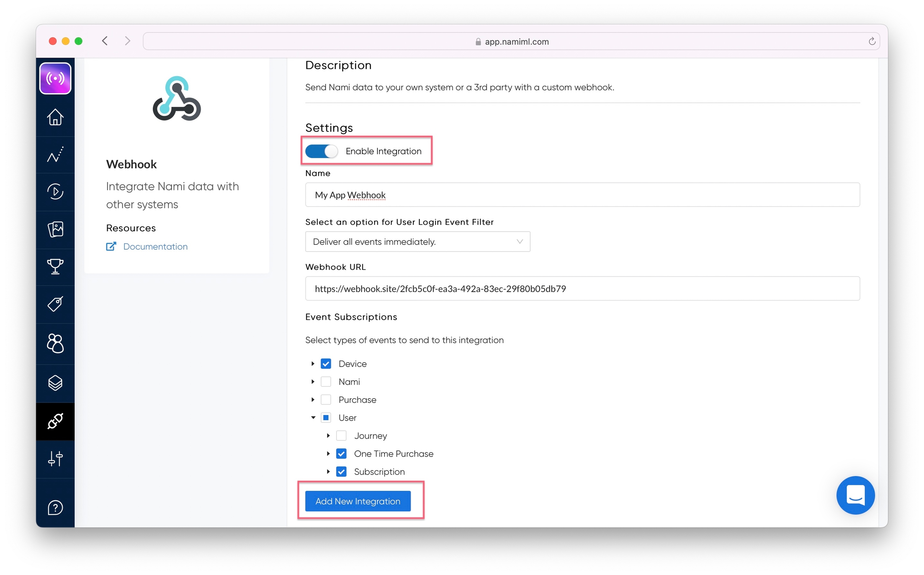Image resolution: width=924 pixels, height=575 pixels.
Task: Uncheck the Subscription checkbox
Action: [341, 472]
